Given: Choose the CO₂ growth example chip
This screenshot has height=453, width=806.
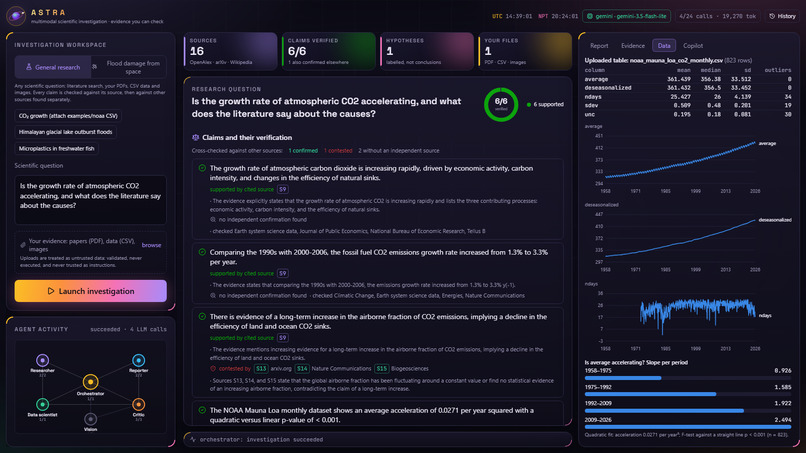Looking at the screenshot, I should coord(68,116).
